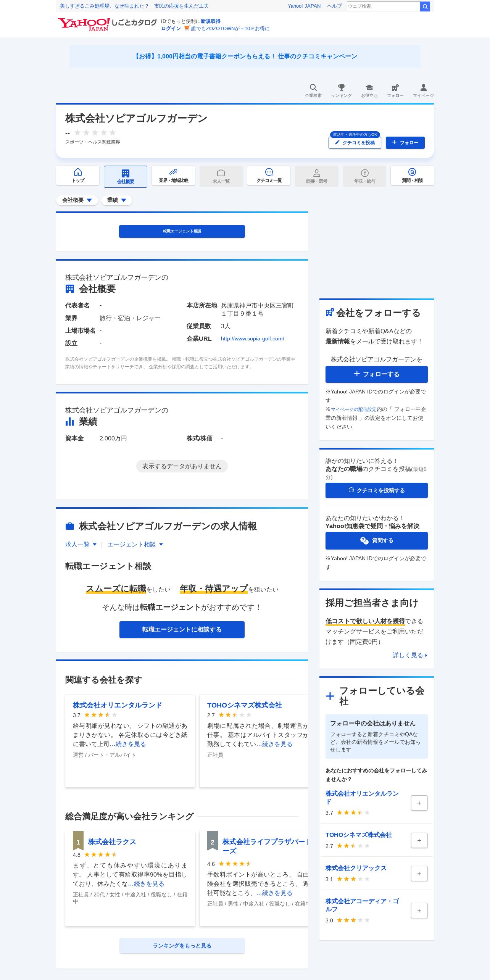Click the 旅行・宿泊・レジャー industry value
Image resolution: width=490 pixels, height=980 pixels.
[x=130, y=318]
